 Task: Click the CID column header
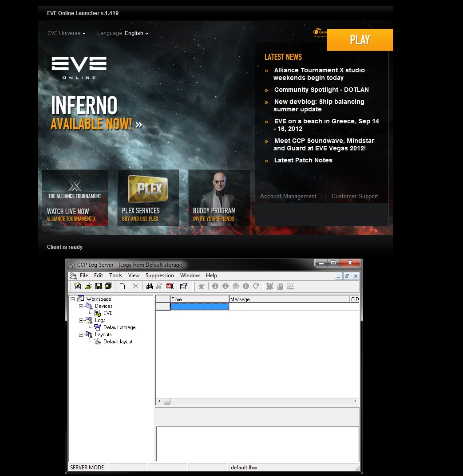(355, 299)
